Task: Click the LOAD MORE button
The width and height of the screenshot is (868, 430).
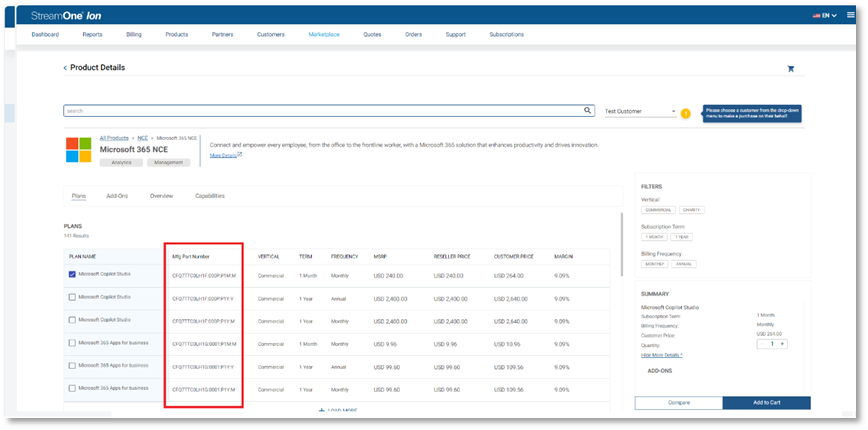Action: click(338, 411)
